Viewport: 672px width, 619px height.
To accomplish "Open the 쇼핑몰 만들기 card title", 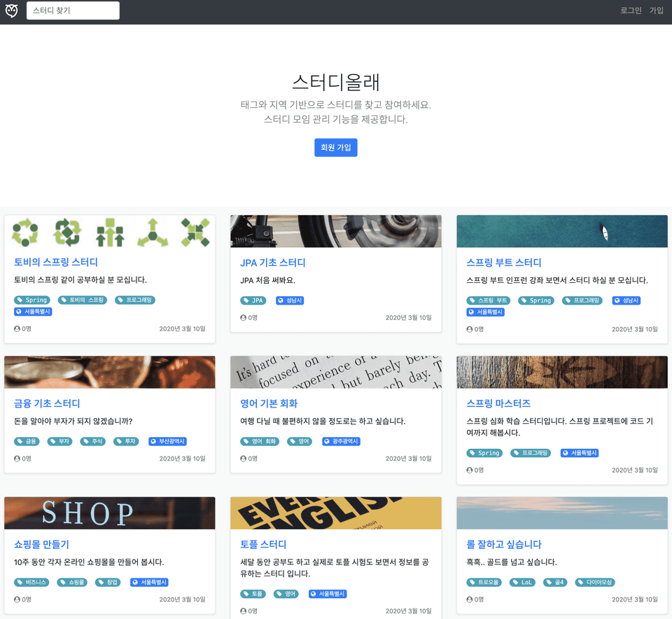I will point(41,544).
